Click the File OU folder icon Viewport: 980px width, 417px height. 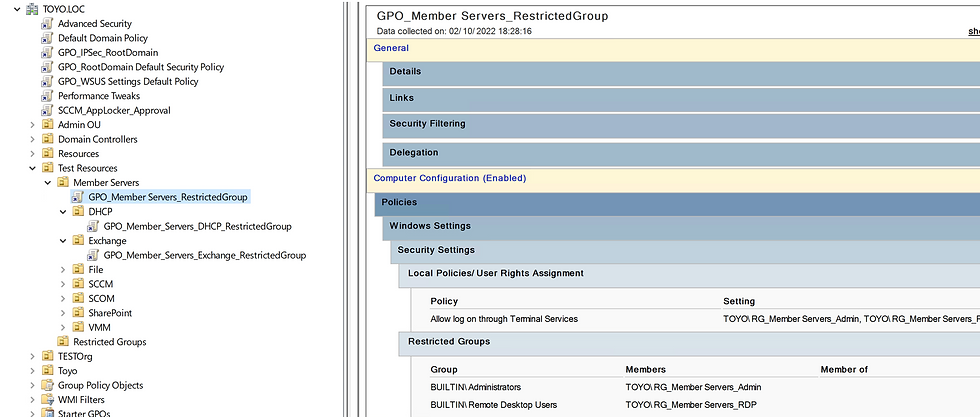[78, 269]
